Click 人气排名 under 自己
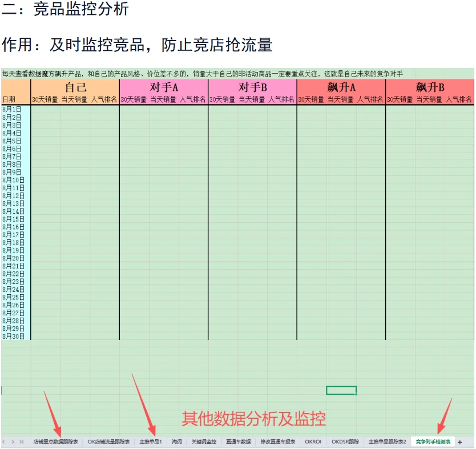This screenshot has width=476, height=449. coord(104,99)
